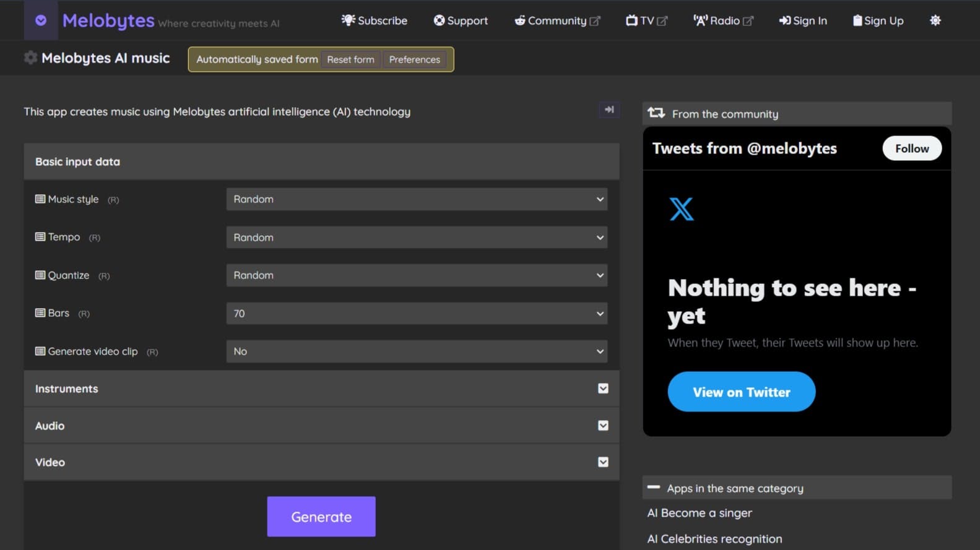
Task: Open Subscribe in the top menu
Action: (x=375, y=20)
